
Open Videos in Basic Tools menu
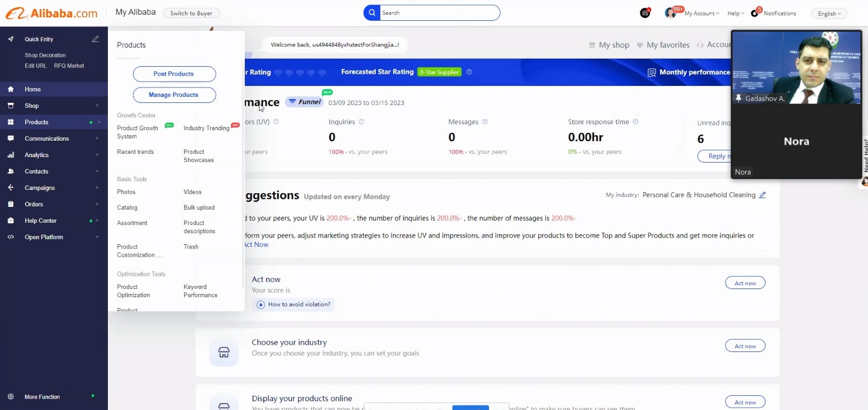(x=193, y=192)
